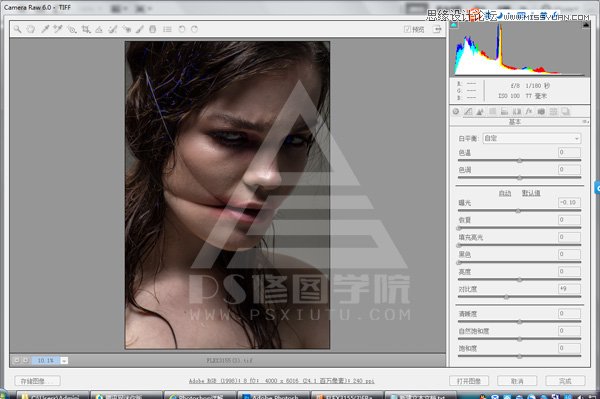Switch to the HSL / Grayscale tab
The image size is (600, 399).
point(492,111)
